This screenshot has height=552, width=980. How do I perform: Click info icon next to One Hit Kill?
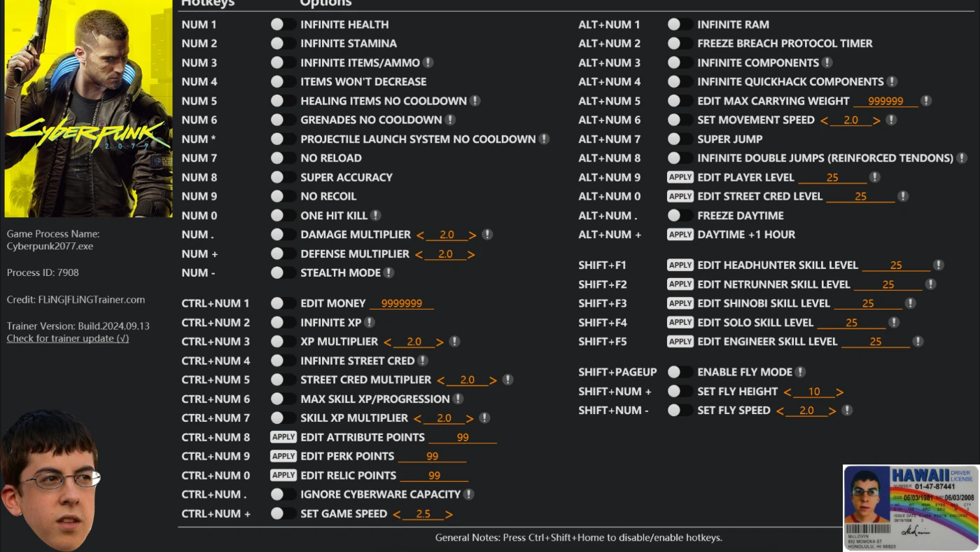[x=376, y=215]
